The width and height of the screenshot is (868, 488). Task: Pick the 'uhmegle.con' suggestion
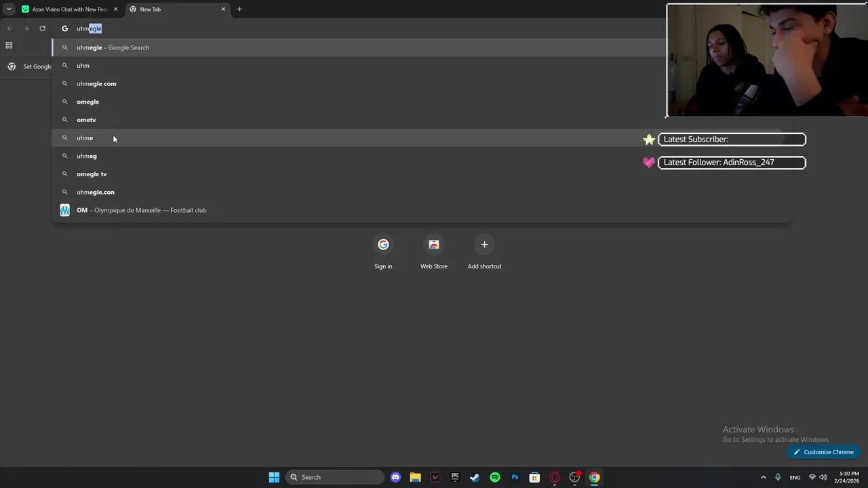pyautogui.click(x=421, y=192)
